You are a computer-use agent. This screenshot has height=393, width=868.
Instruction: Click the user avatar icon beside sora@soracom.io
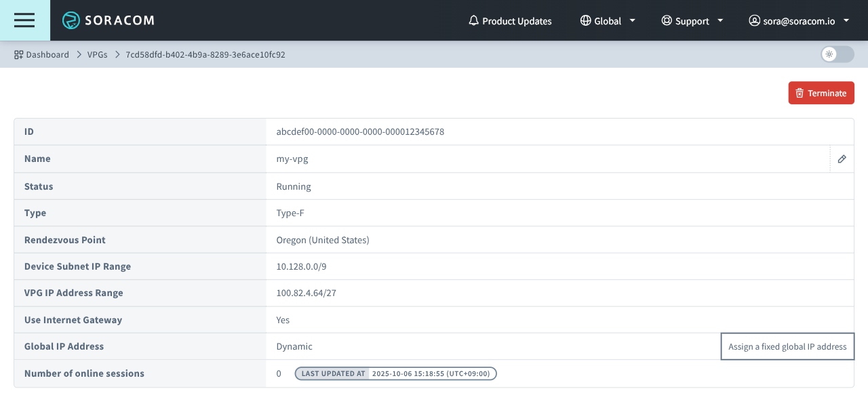click(x=754, y=20)
